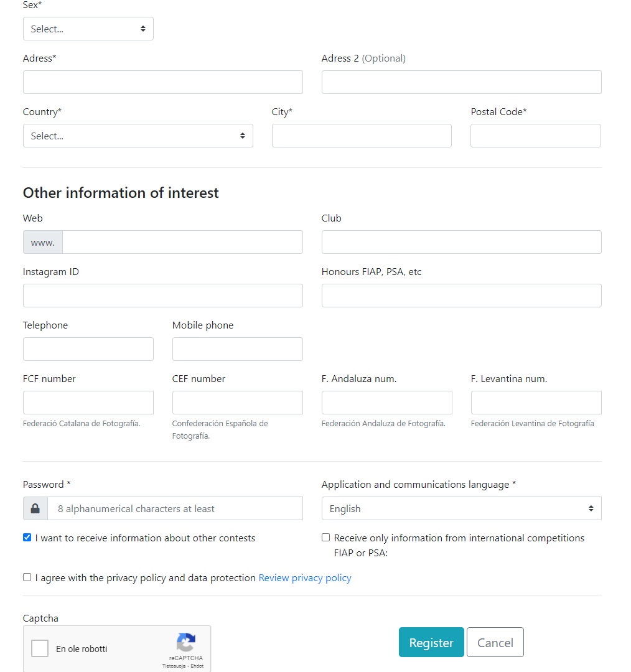Agree to privacy policy checkbox
The height and width of the screenshot is (672, 631).
tap(27, 577)
